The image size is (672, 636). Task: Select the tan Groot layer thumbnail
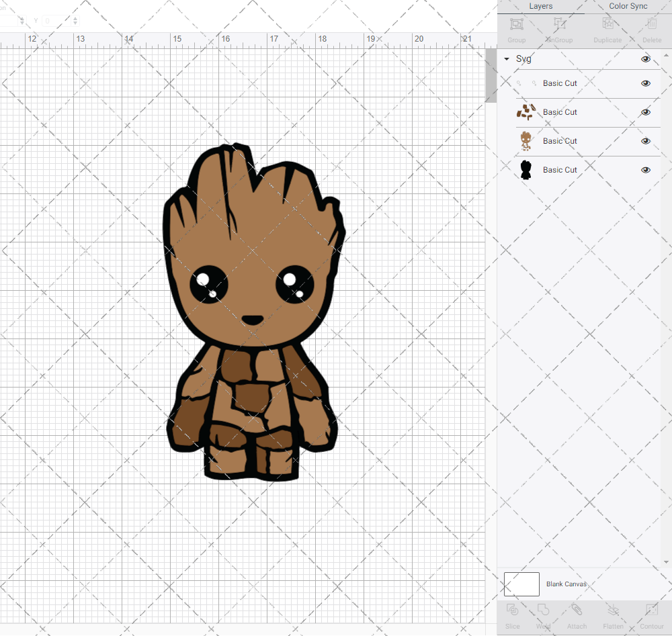(x=526, y=141)
